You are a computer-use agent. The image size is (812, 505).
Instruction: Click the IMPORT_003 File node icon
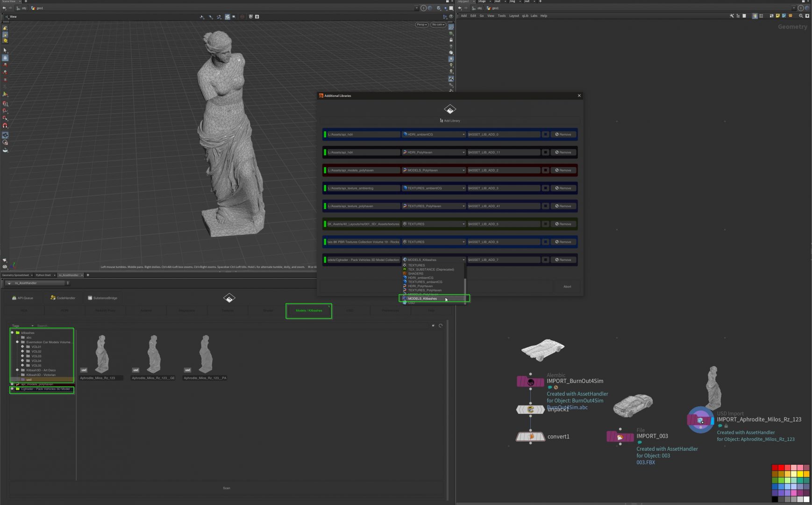coord(620,437)
